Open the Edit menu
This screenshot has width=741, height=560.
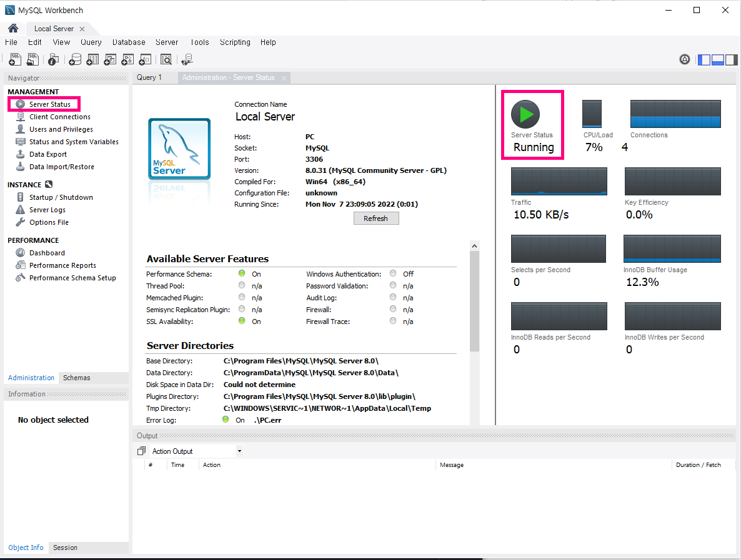pyautogui.click(x=35, y=42)
